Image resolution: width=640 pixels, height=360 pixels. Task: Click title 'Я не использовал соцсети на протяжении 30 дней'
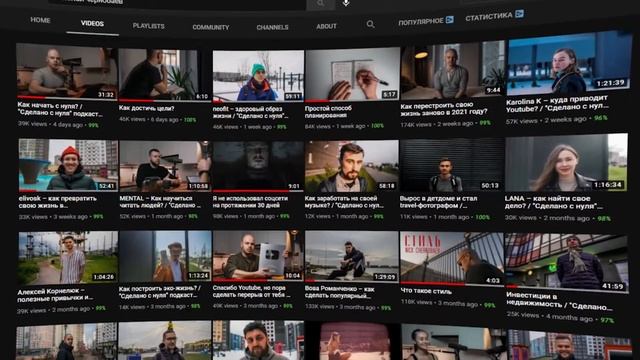[x=250, y=202]
